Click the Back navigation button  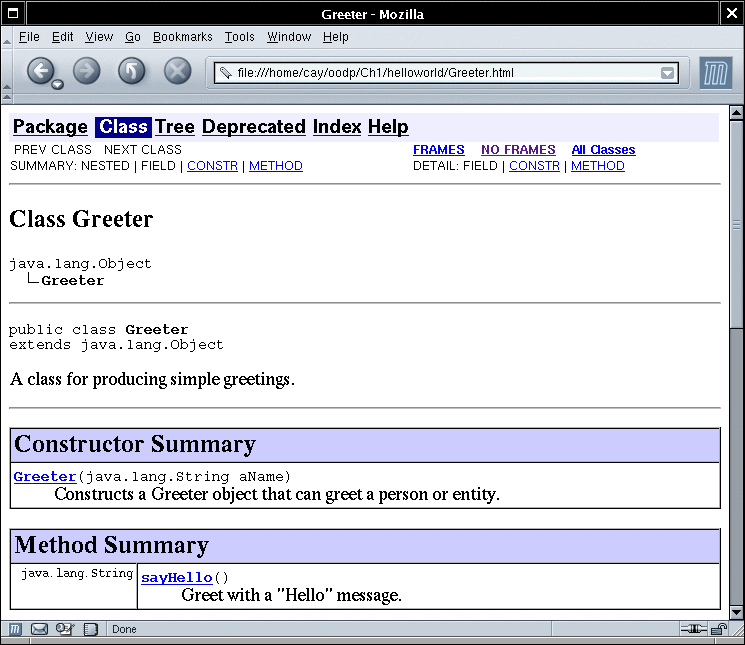point(39,71)
